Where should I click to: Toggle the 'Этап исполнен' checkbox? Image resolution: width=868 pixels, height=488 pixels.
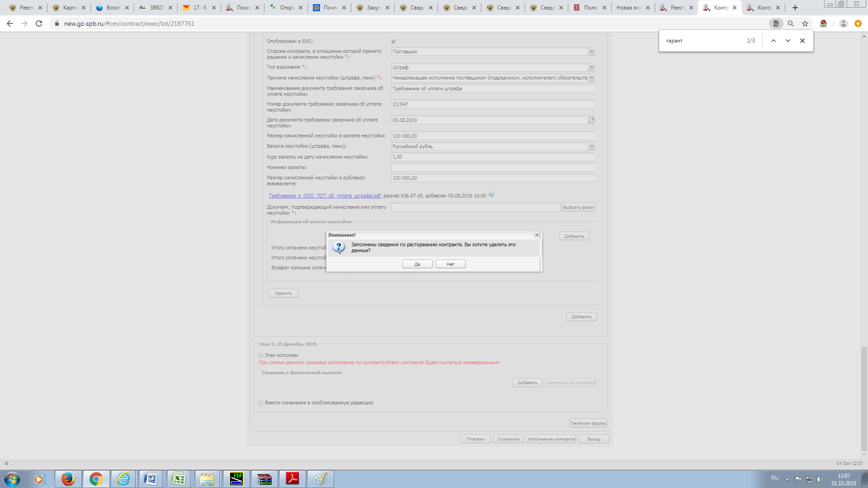[261, 356]
